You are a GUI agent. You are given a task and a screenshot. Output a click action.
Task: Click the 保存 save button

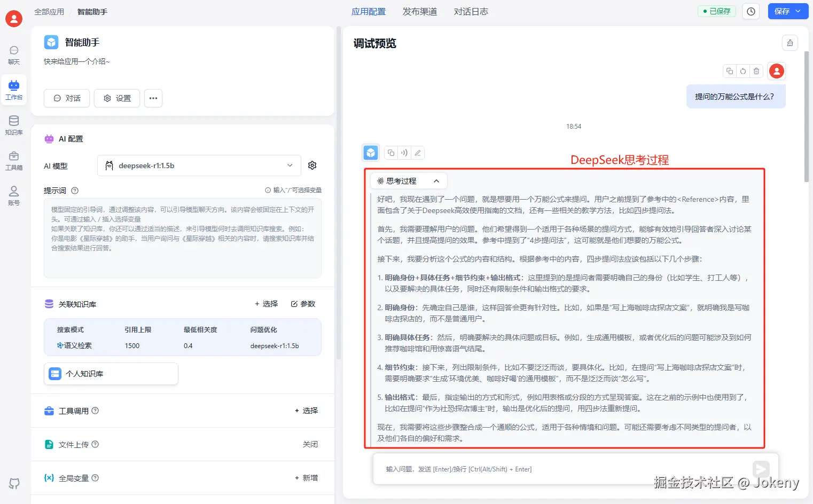pos(782,11)
